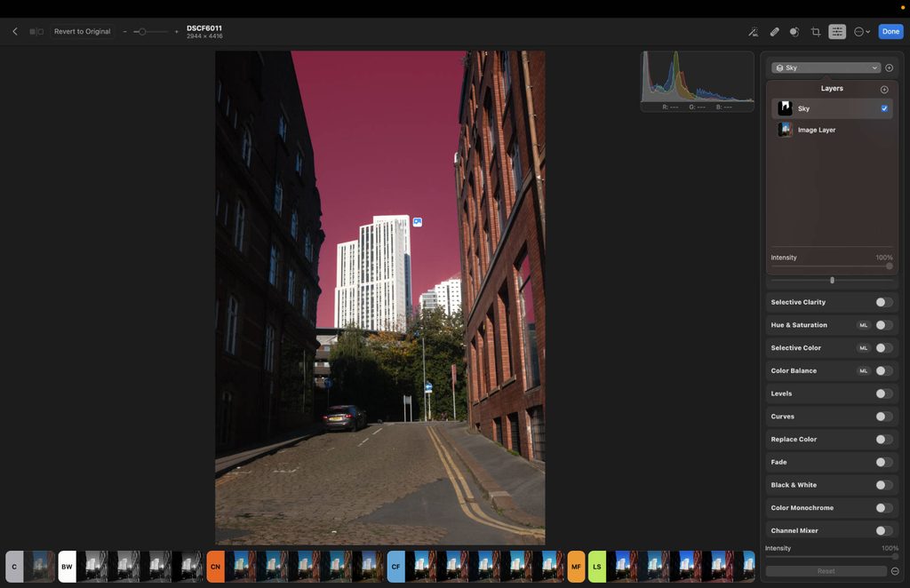Enable the Replace Color switch
The width and height of the screenshot is (910, 588).
point(884,439)
